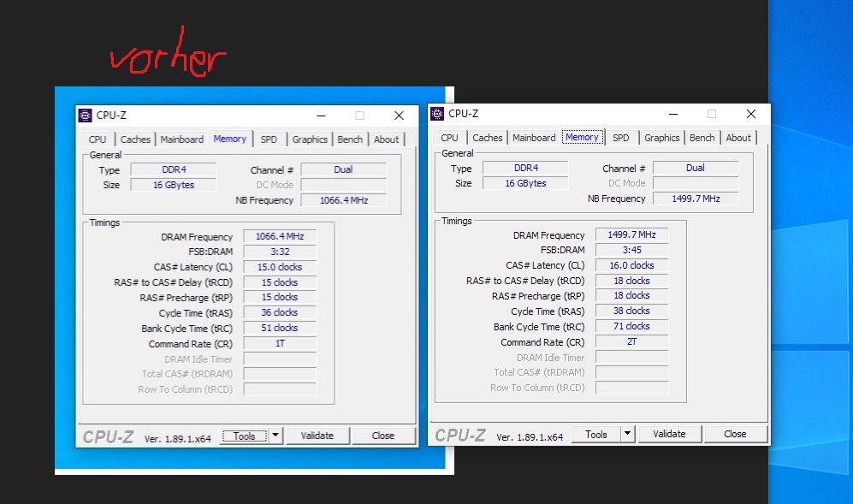Viewport: 853px width, 504px height.
Task: Open the Caches tab in the left CPU-Z window
Action: 135,139
